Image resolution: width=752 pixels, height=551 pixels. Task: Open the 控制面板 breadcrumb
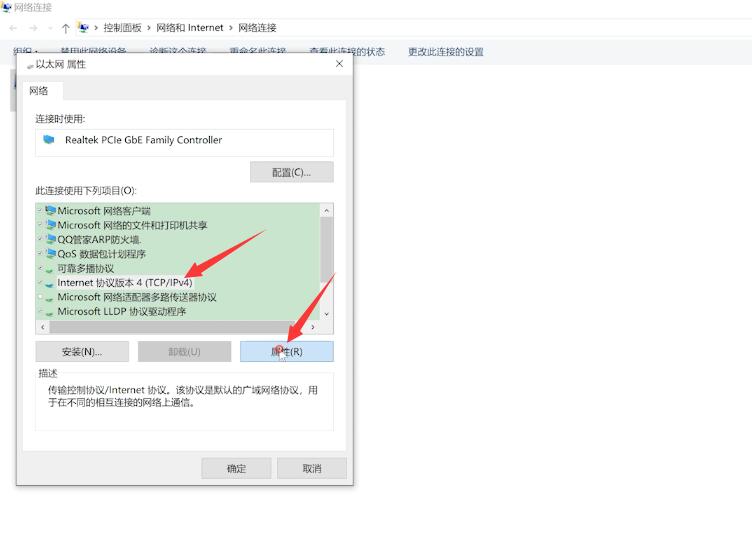[x=122, y=28]
